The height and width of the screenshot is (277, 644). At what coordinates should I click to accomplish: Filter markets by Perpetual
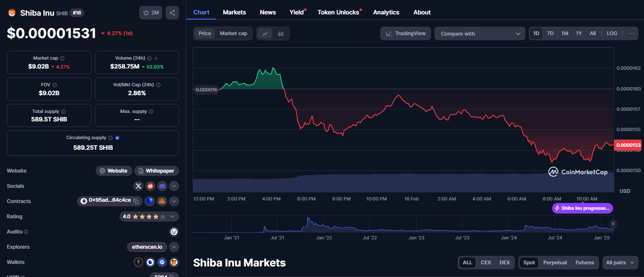coord(555,263)
